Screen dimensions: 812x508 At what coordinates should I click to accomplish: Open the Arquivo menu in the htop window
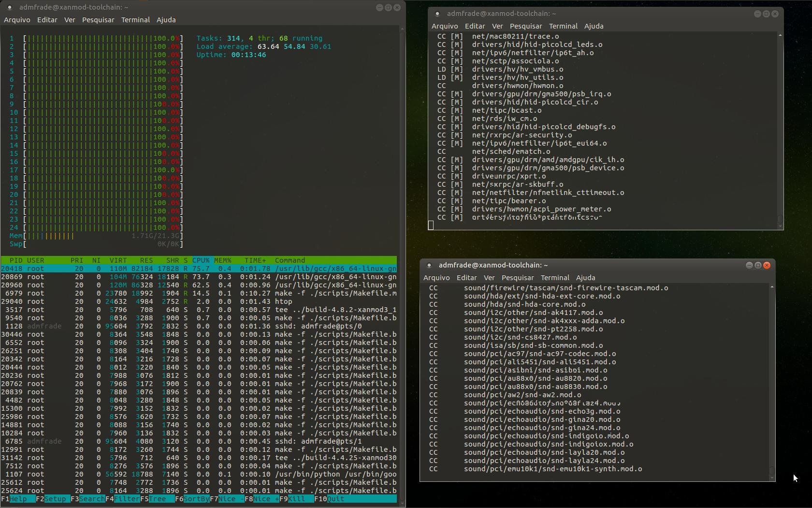coord(17,20)
